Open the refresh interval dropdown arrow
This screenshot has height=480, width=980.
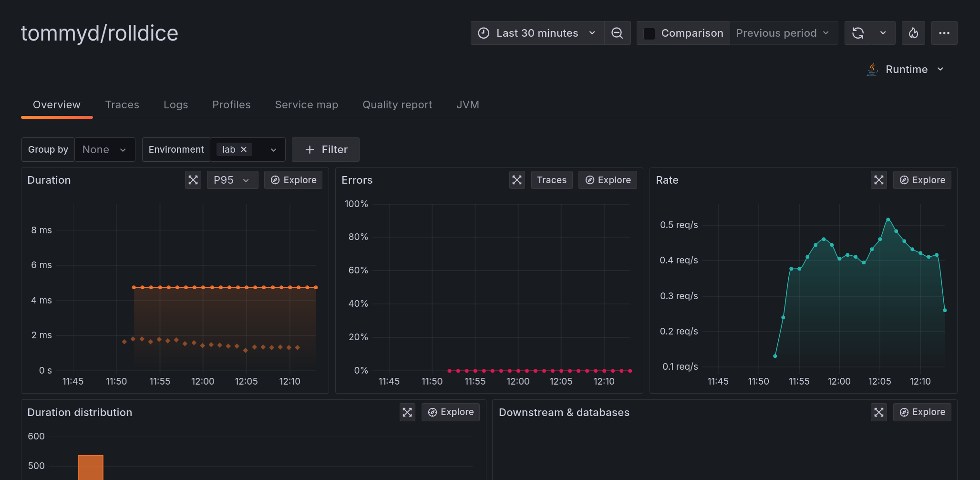[x=883, y=33]
